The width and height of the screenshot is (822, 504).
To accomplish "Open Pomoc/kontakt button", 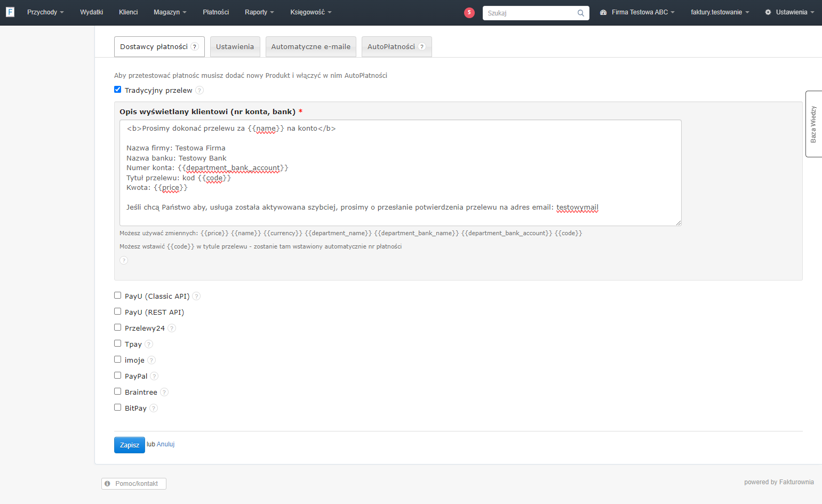I will coord(134,484).
